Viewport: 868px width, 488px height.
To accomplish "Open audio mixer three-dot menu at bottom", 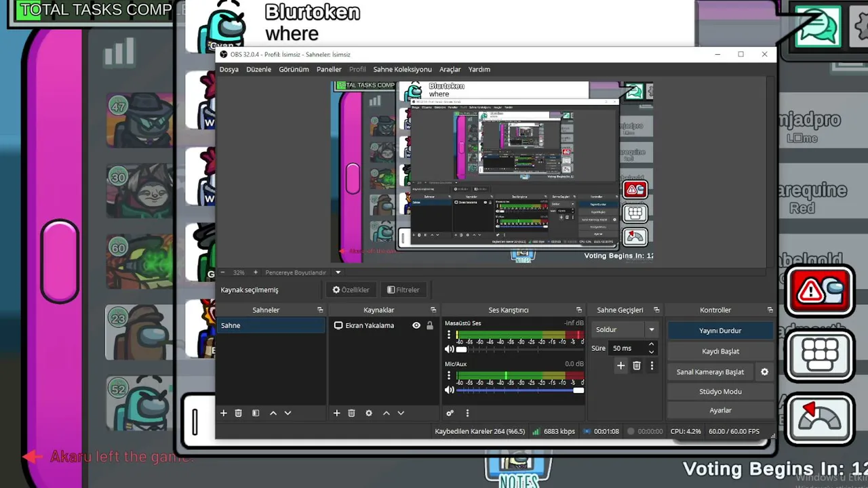I will [467, 413].
